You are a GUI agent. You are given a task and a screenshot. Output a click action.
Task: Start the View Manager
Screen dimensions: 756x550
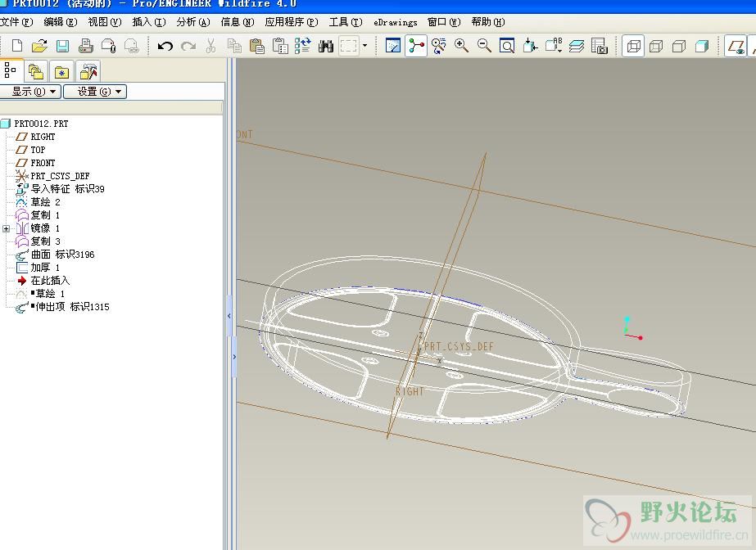click(x=600, y=46)
